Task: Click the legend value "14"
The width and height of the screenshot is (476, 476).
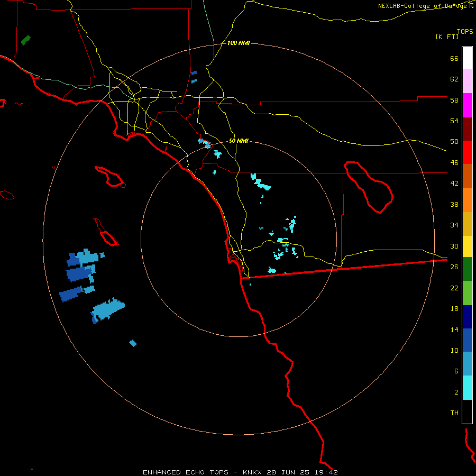Action: 454,330
